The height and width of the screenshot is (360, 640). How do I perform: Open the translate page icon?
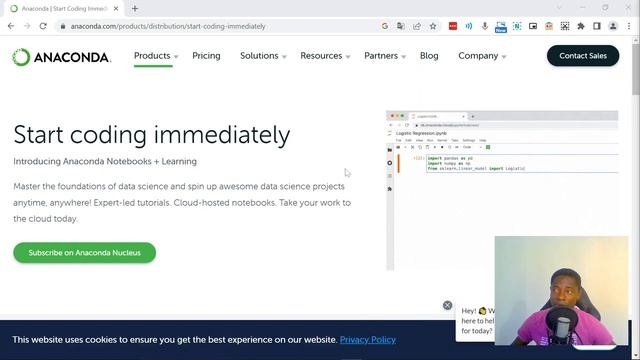coord(400,26)
